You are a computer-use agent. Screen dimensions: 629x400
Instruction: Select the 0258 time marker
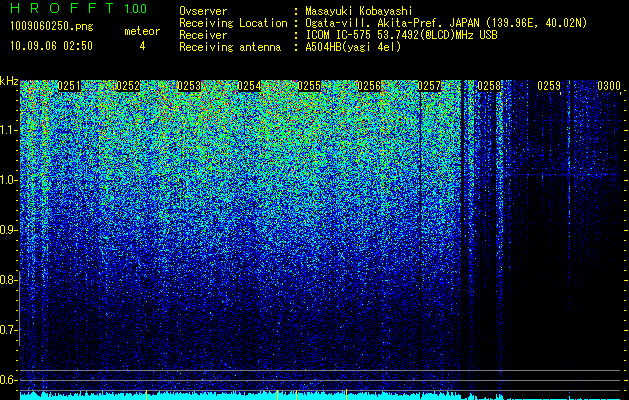(489, 86)
